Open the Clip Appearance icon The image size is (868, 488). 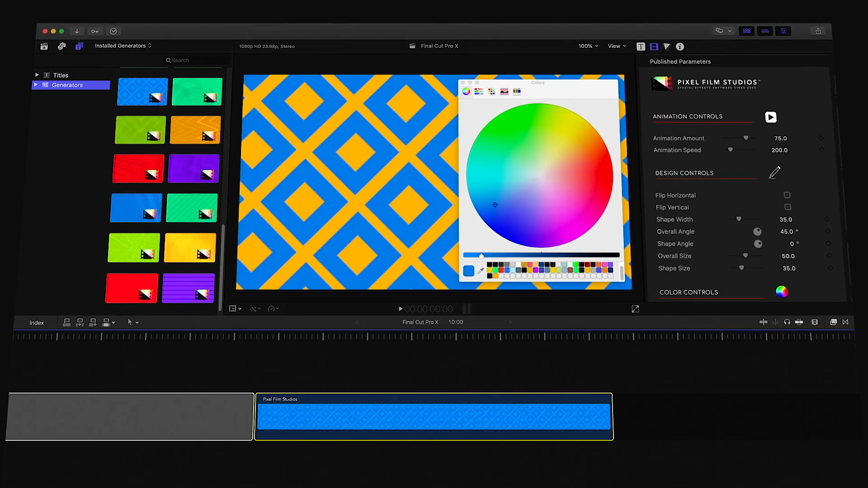coord(815,322)
